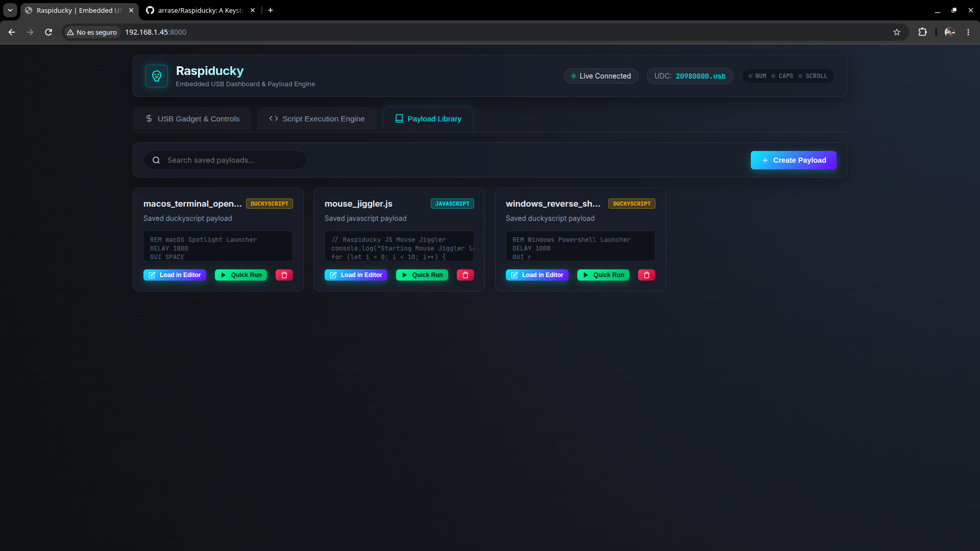This screenshot has height=551, width=980.
Task: Click the Live Connected status pill
Action: tap(601, 76)
